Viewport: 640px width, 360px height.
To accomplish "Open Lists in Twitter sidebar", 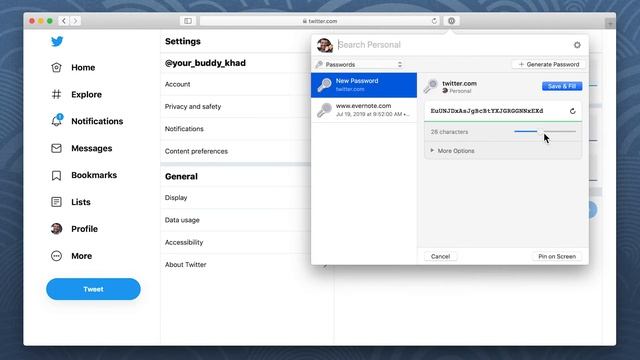I will click(80, 202).
